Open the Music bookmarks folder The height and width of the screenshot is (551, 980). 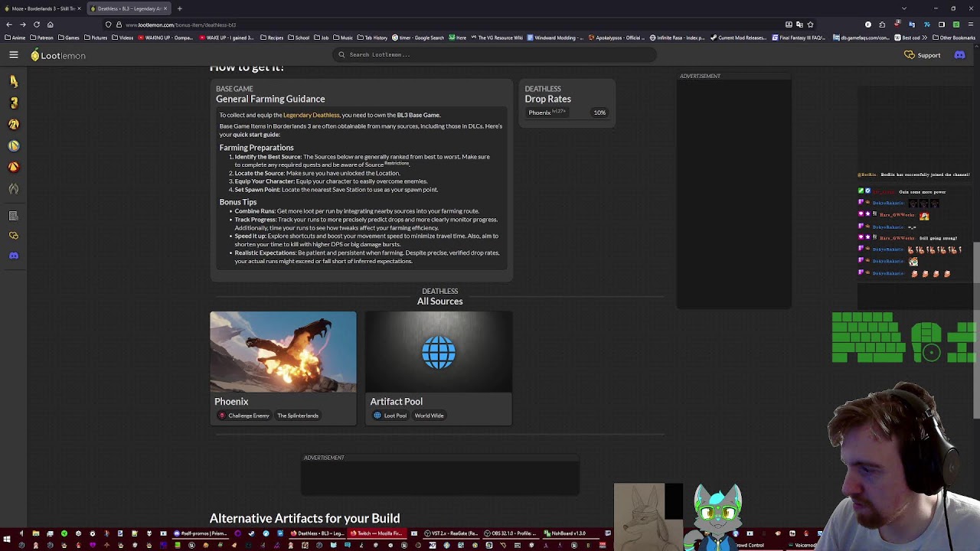click(x=342, y=37)
